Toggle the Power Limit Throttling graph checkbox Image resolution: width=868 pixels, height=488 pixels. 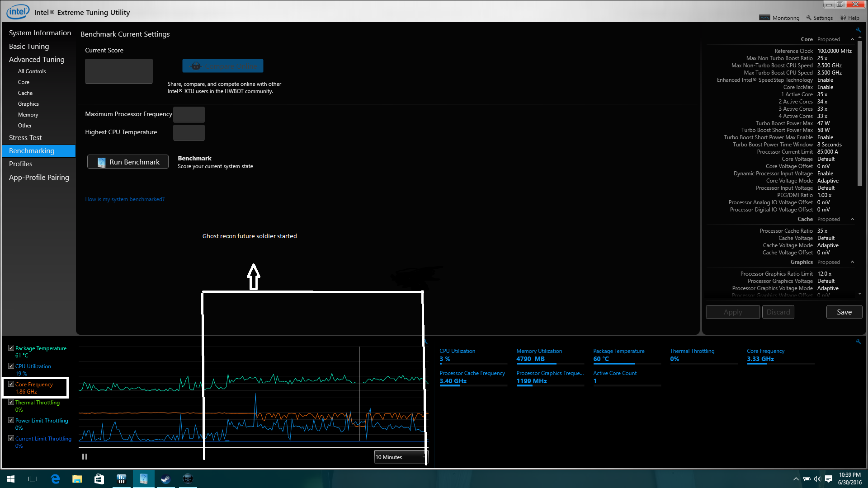coord(11,420)
